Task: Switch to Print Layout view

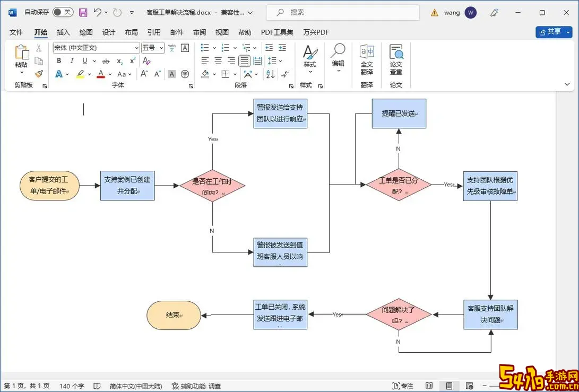Action: coord(449,386)
